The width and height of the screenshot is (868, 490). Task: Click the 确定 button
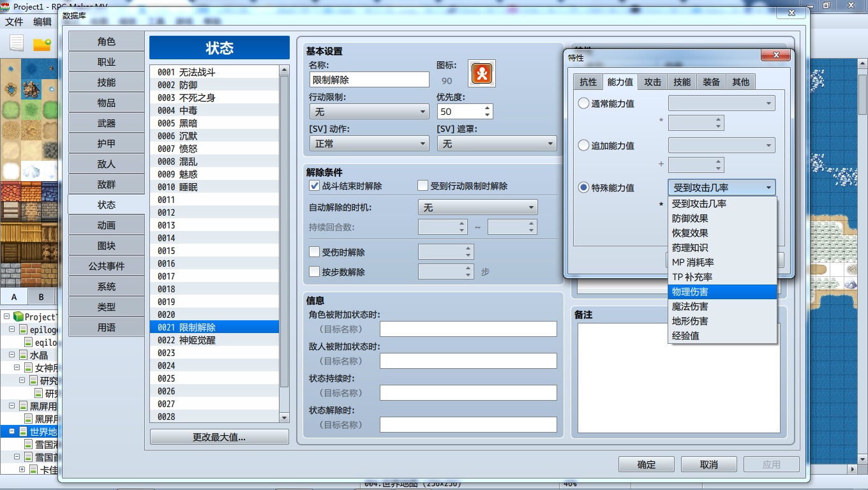(647, 464)
